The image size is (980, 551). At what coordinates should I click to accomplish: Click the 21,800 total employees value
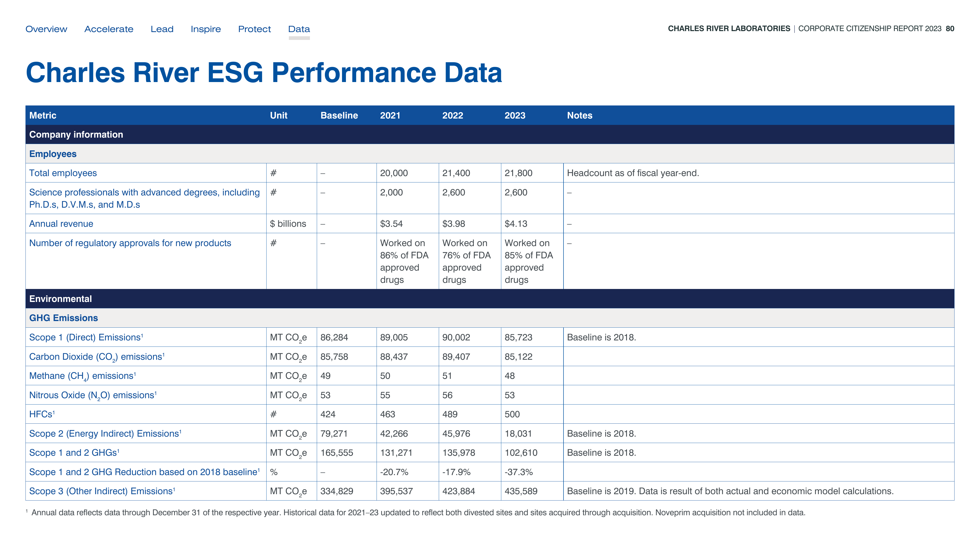(518, 173)
